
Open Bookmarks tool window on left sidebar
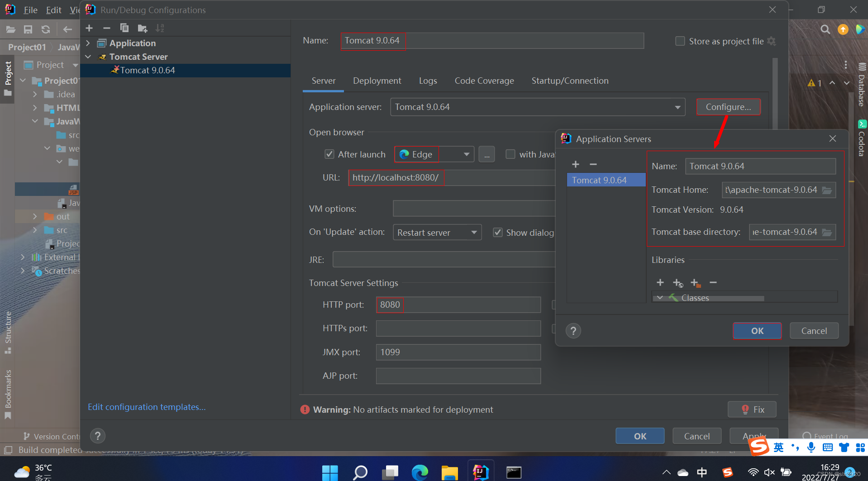click(x=8, y=395)
